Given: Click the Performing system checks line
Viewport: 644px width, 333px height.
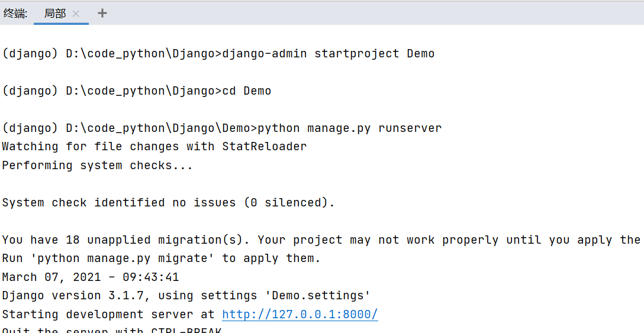Looking at the screenshot, I should pos(97,166).
